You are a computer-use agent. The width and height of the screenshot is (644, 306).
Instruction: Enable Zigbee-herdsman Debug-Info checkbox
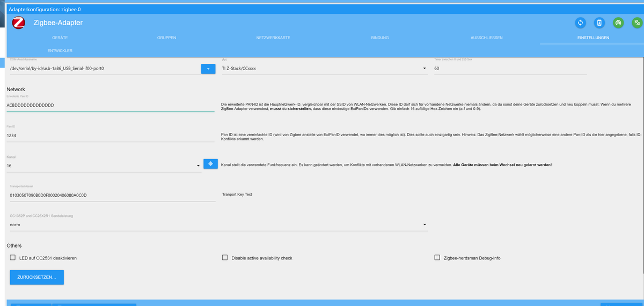pos(437,258)
